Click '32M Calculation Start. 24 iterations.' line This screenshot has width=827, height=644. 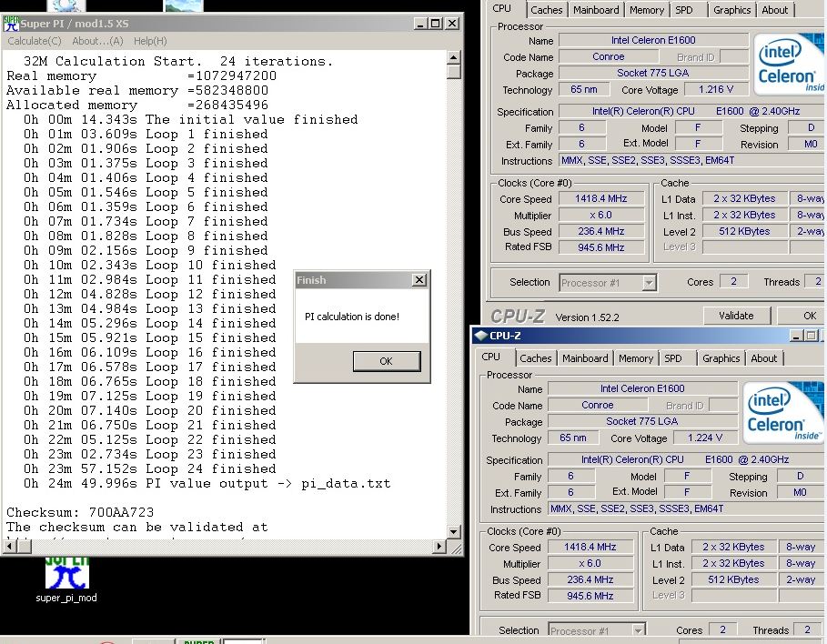(x=178, y=61)
